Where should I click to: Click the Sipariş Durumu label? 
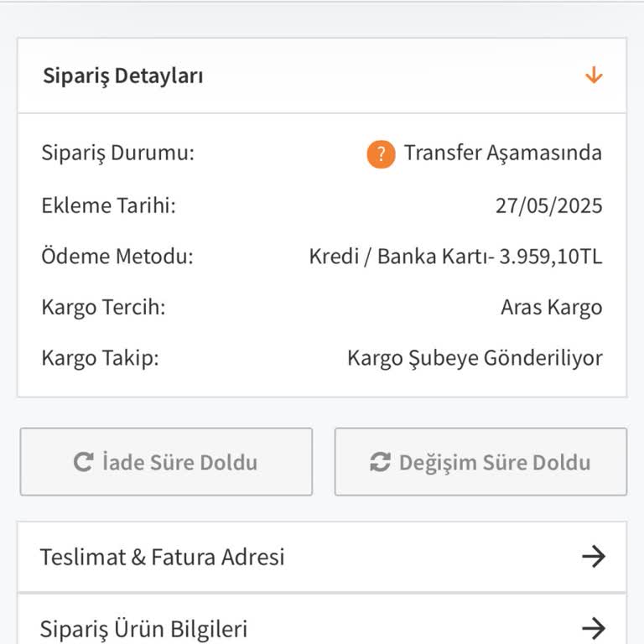coord(117,153)
